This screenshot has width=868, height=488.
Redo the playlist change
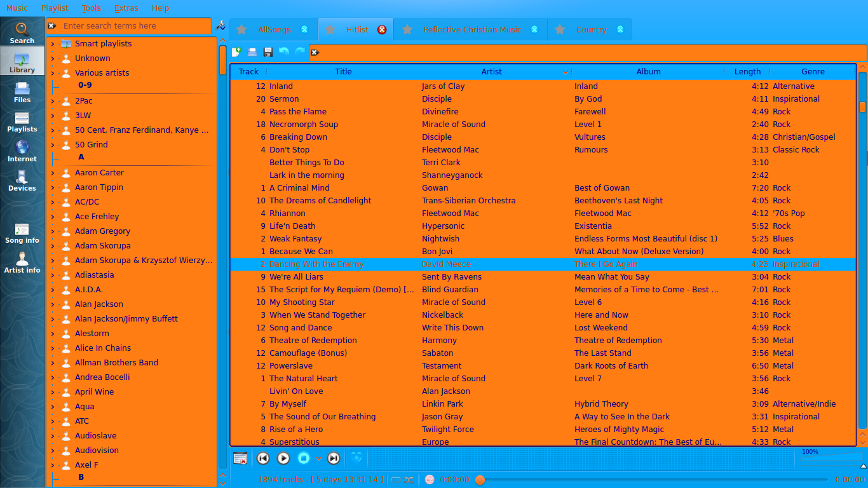click(x=300, y=52)
